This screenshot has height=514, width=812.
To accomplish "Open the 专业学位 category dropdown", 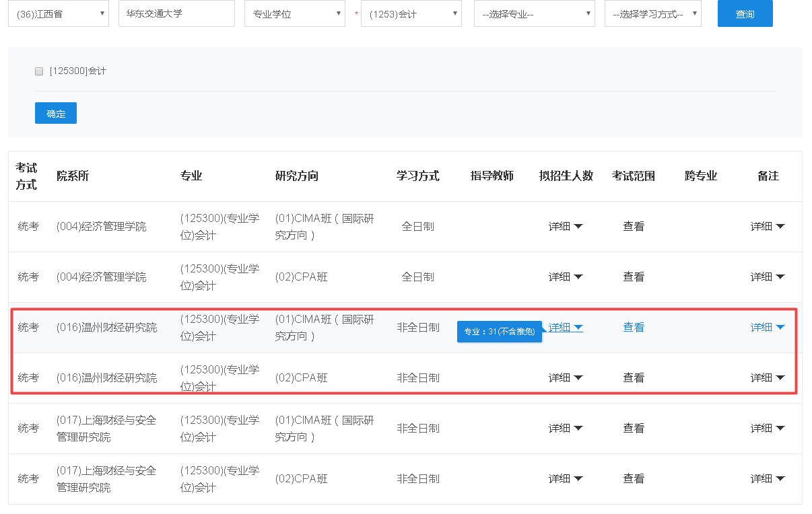I will (x=295, y=13).
